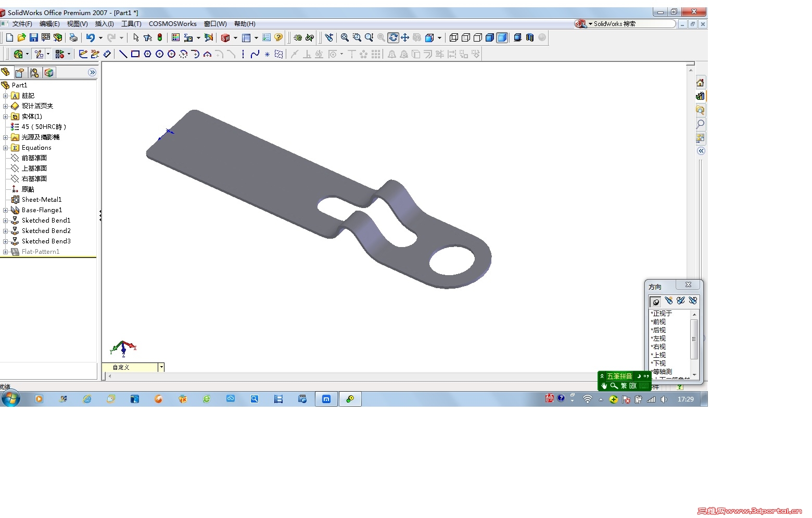Image resolution: width=812 pixels, height=518 pixels.
Task: Open a file with the folder icon
Action: (x=21, y=37)
